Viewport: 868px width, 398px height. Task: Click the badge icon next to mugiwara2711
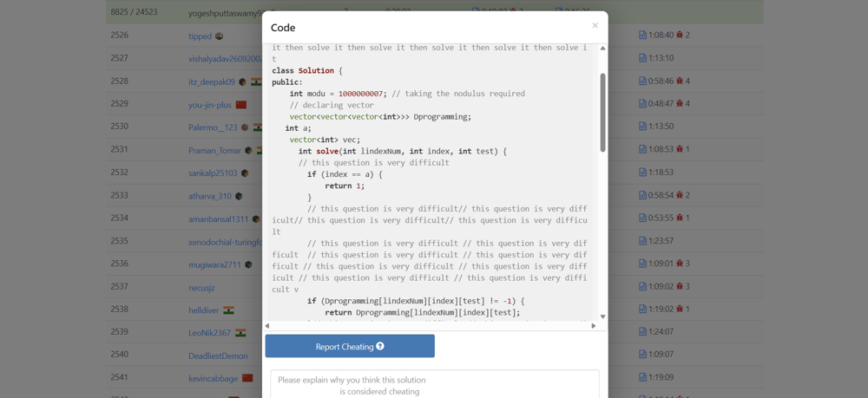[248, 264]
